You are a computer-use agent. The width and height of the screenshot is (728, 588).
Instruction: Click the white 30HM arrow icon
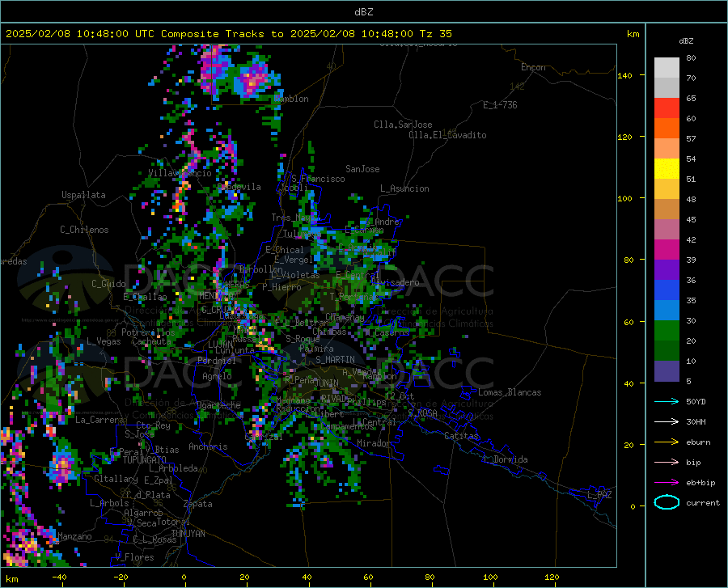click(667, 421)
